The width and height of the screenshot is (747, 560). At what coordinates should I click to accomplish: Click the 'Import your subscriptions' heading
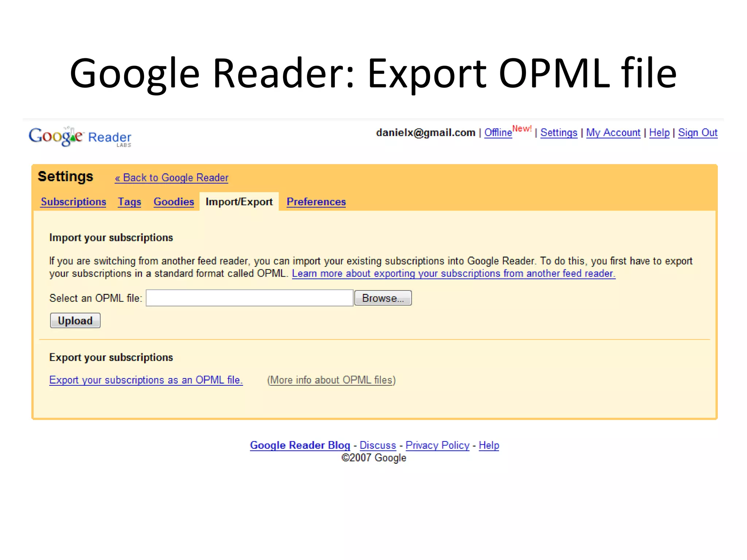[111, 238]
